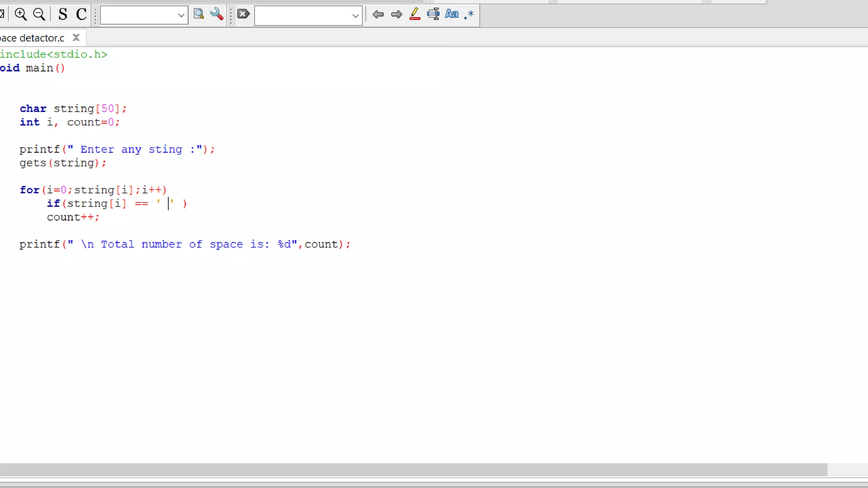The height and width of the screenshot is (488, 868).
Task: Enable regular expression search option
Action: (x=469, y=15)
